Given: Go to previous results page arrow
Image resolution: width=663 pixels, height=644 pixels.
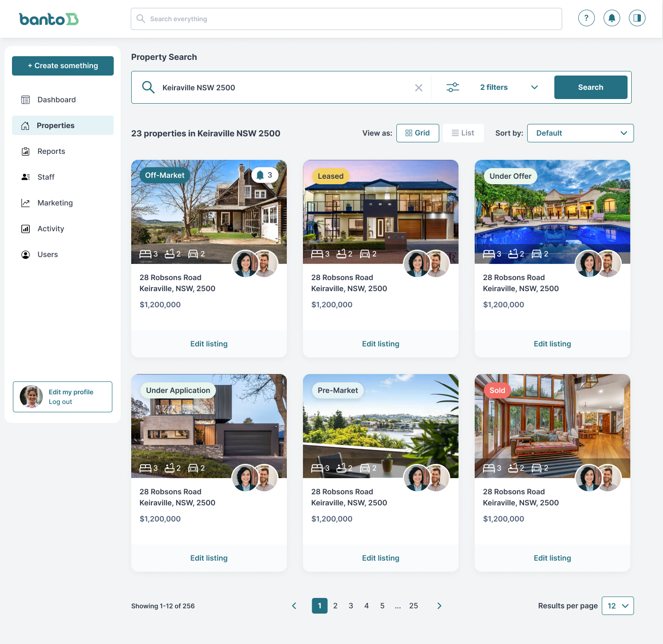Looking at the screenshot, I should (294, 606).
